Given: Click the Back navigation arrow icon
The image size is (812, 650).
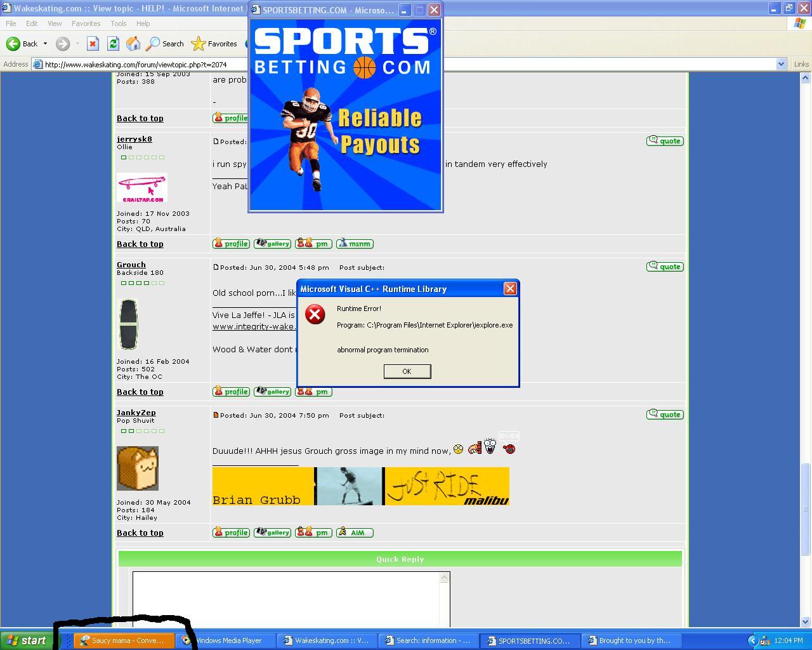Looking at the screenshot, I should point(13,44).
